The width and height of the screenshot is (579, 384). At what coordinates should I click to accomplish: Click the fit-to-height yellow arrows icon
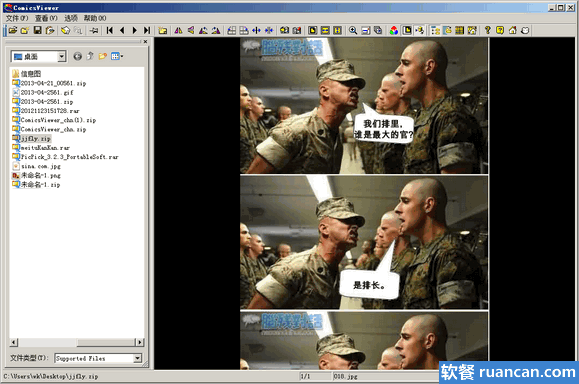click(x=338, y=30)
